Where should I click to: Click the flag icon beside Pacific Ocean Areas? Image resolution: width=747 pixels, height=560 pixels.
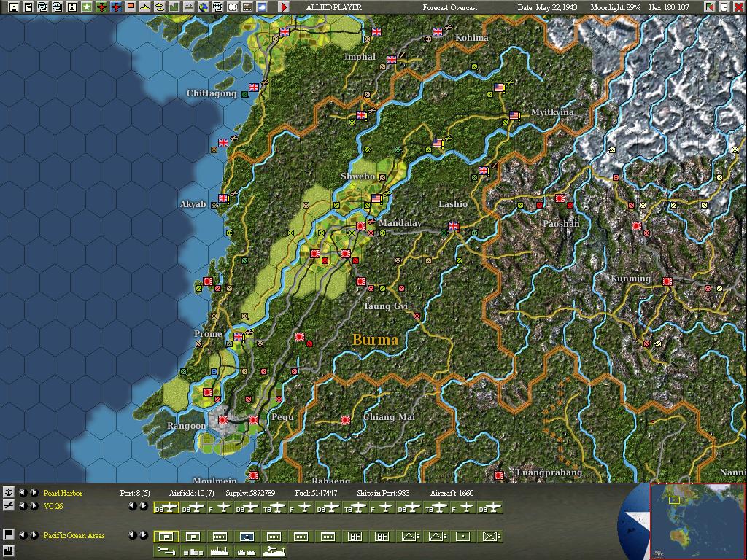pos(8,534)
